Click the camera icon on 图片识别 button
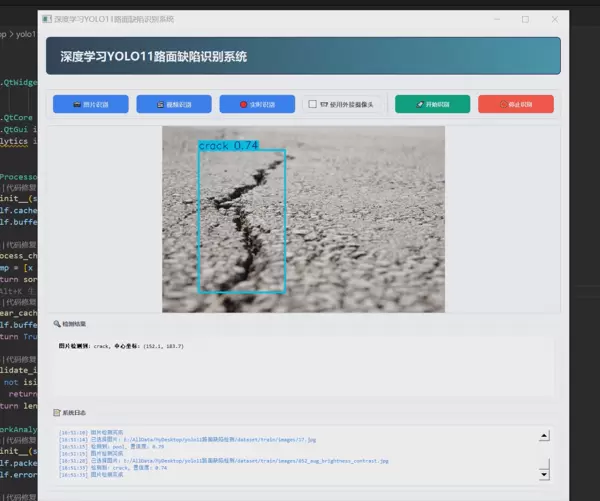 pos(77,104)
